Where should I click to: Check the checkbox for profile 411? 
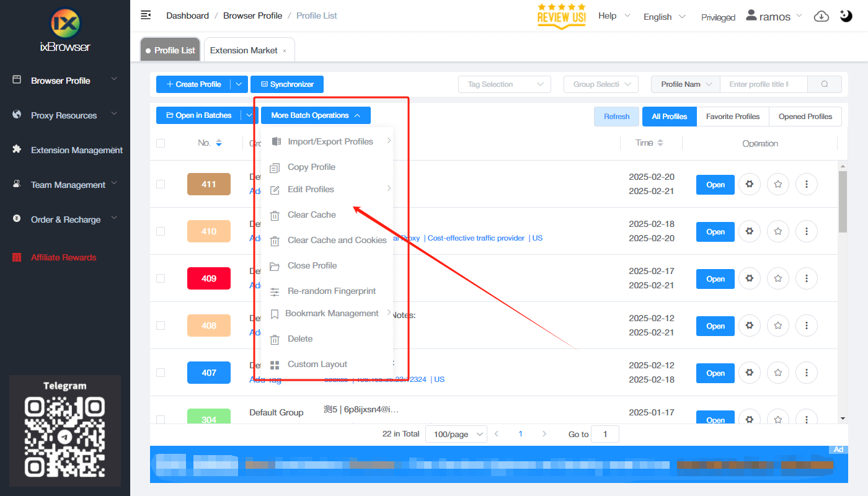[x=161, y=184]
